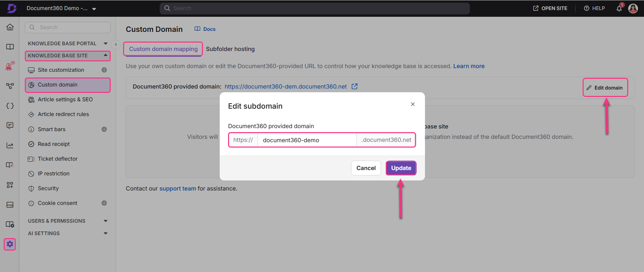Open the notifications bell icon

(619, 8)
